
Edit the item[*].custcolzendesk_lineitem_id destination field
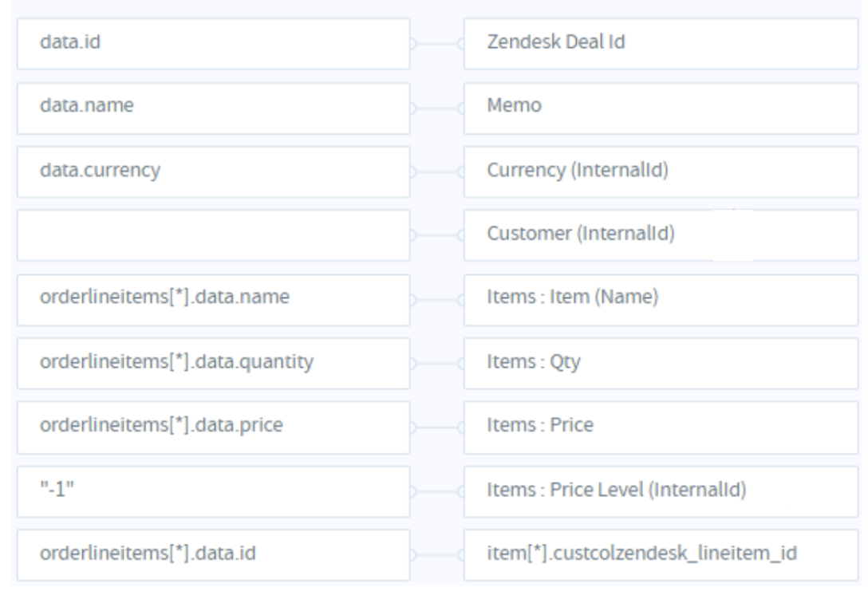click(x=661, y=555)
